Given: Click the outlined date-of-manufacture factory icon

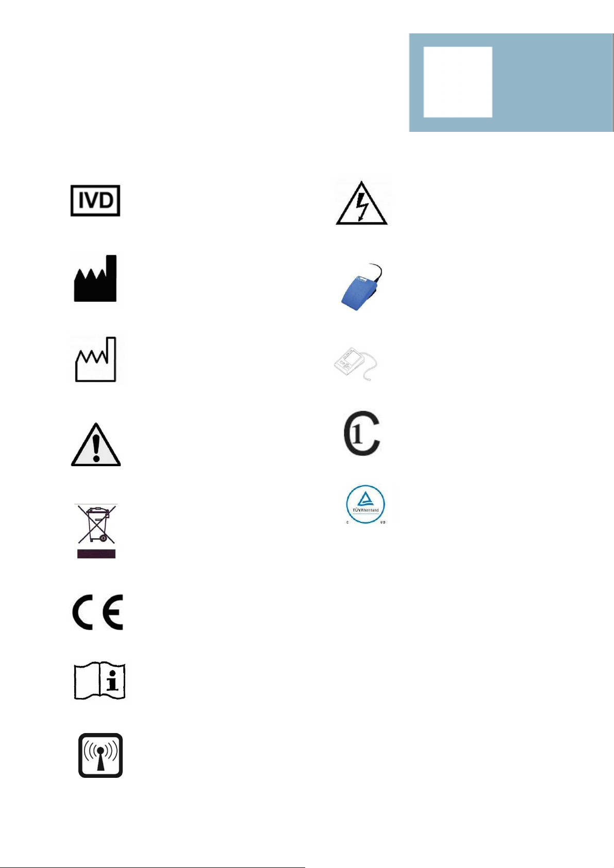Looking at the screenshot, I should pos(96,359).
